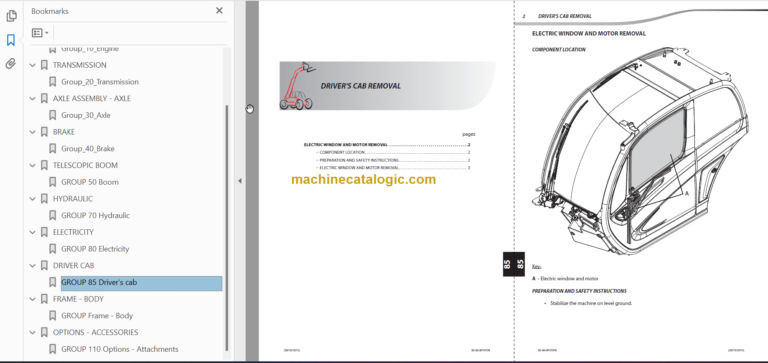The width and height of the screenshot is (768, 363).
Task: Collapse the BRAKE bookmark group
Action: (33, 132)
